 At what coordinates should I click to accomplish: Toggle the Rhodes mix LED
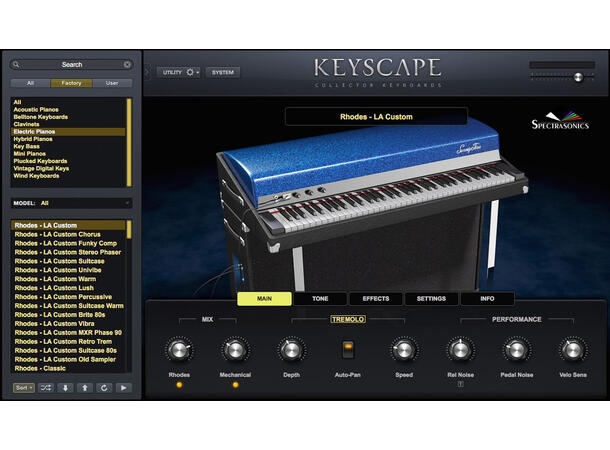[179, 385]
